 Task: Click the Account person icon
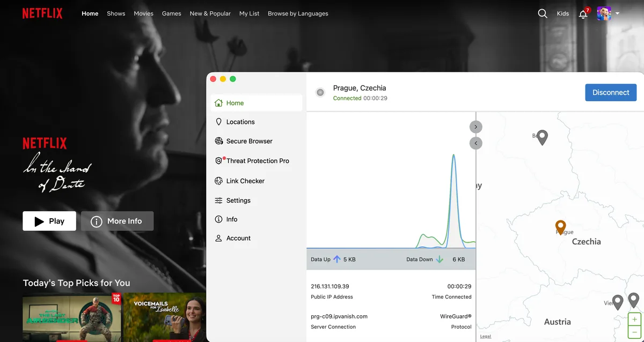tap(218, 238)
